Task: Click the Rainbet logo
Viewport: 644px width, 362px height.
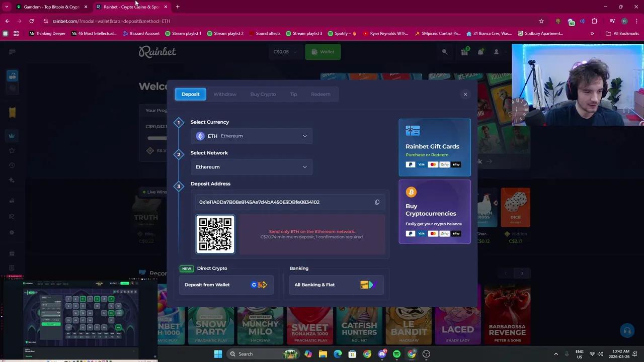Action: click(x=157, y=52)
